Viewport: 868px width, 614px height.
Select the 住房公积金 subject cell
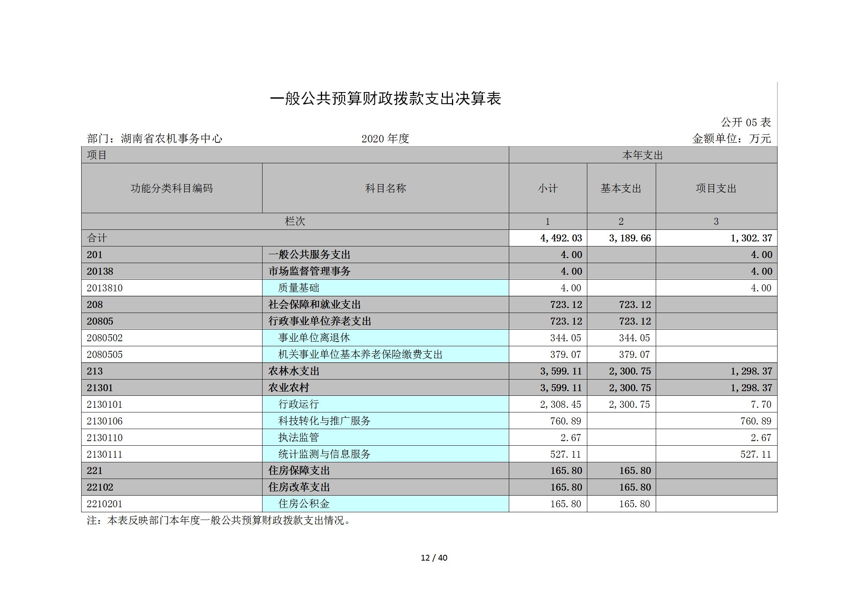(304, 504)
